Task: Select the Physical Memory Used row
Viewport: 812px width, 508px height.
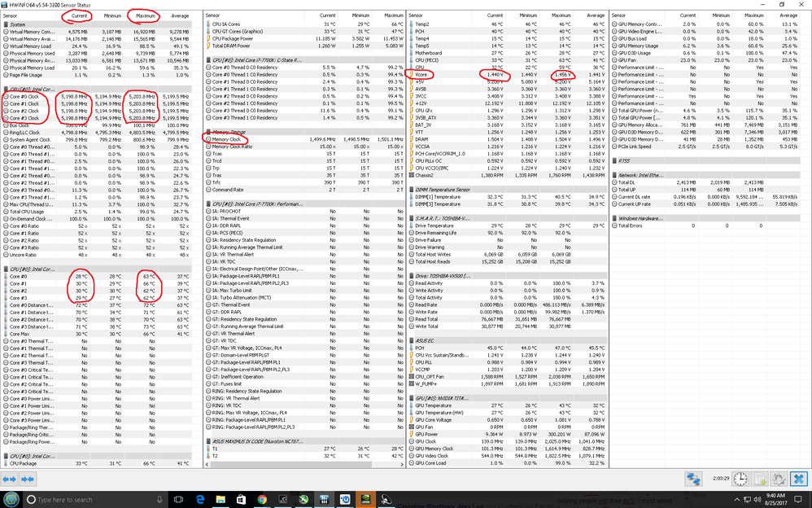Action: [x=97, y=54]
